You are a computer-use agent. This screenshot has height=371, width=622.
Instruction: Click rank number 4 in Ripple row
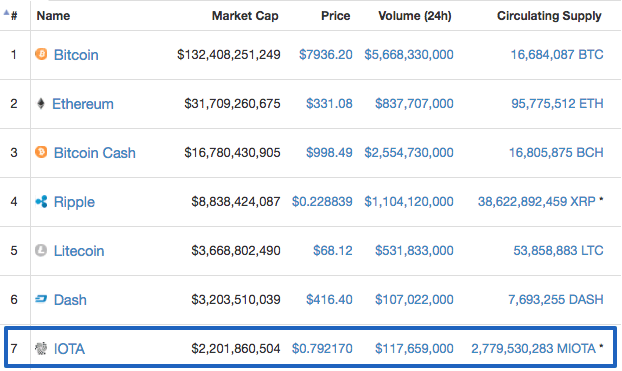[14, 202]
